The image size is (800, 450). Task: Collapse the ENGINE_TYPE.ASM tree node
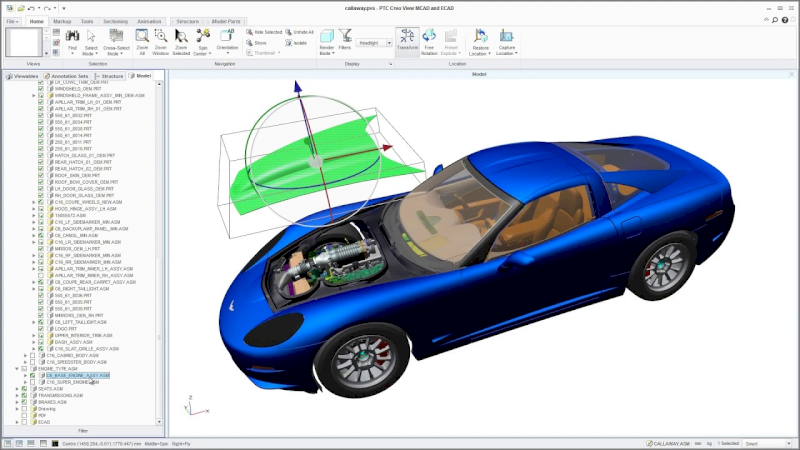point(17,368)
